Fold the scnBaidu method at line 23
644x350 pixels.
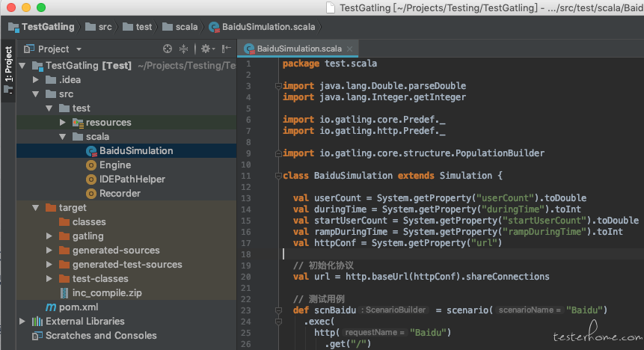(x=278, y=310)
